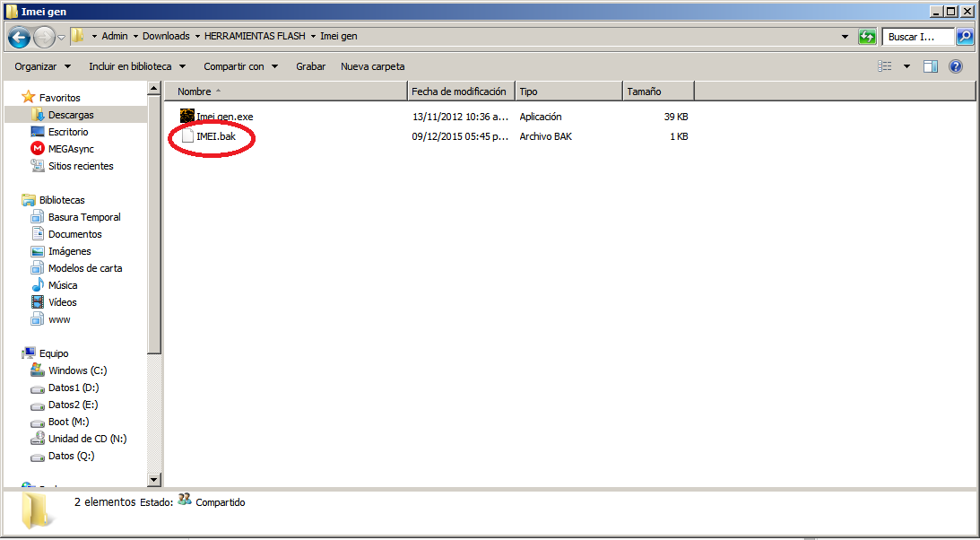Click the Equipo computer icon
Viewport: 980px width, 540px height.
28,353
